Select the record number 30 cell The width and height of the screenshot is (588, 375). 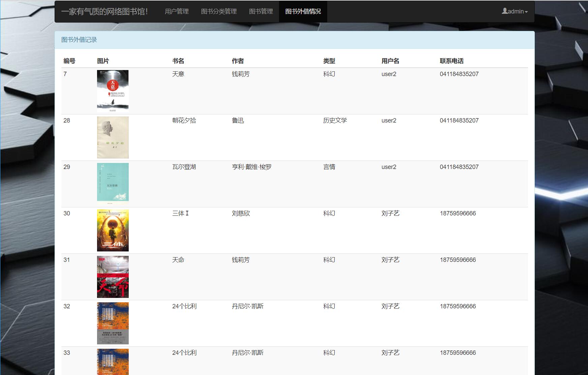click(67, 213)
